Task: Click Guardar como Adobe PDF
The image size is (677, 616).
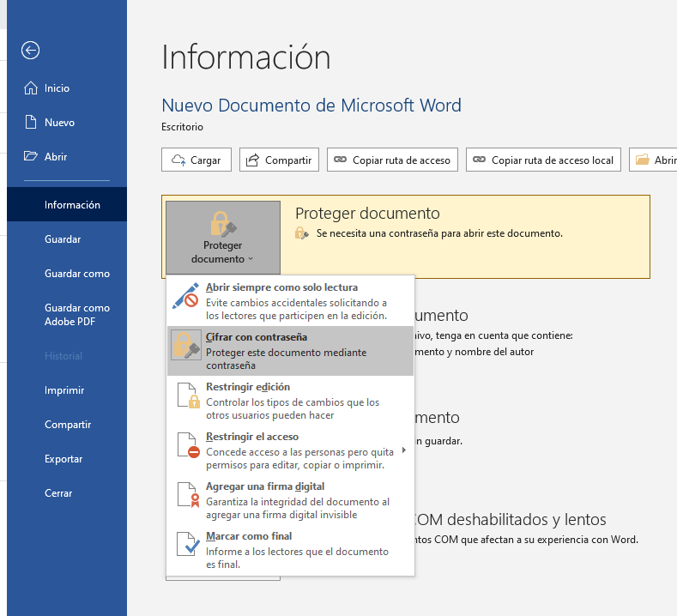Action: pyautogui.click(x=67, y=314)
